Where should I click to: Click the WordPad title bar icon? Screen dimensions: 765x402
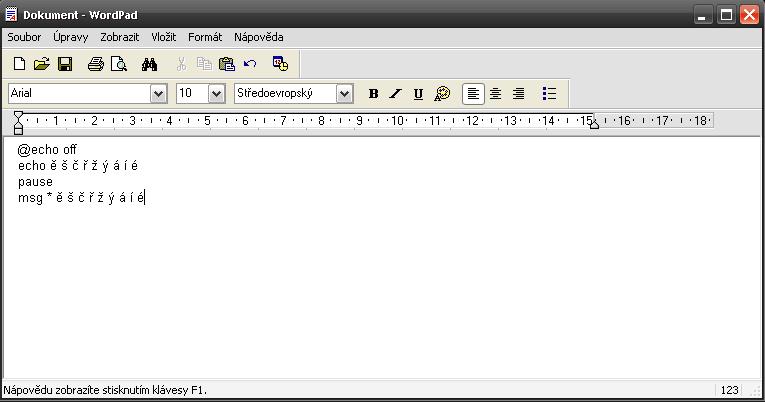pyautogui.click(x=11, y=15)
